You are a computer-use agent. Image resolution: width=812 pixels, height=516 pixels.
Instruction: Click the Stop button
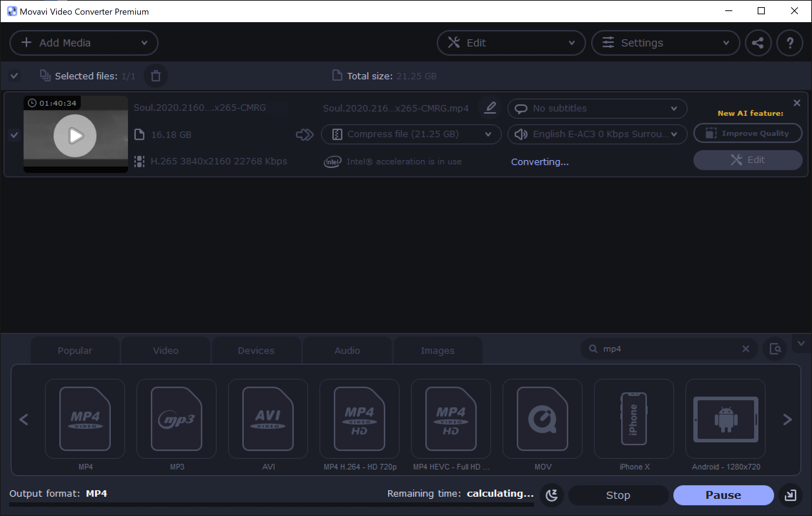point(618,495)
